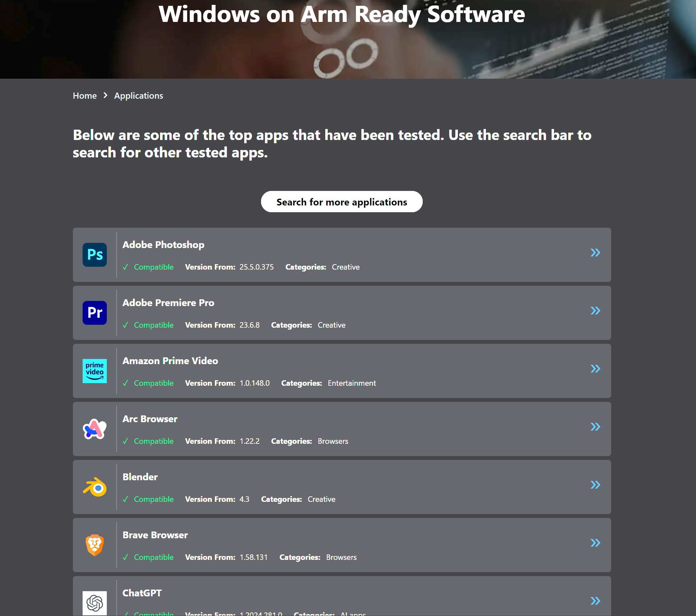
Task: Click the Adobe Premiere Pro Pr icon
Action: click(95, 313)
